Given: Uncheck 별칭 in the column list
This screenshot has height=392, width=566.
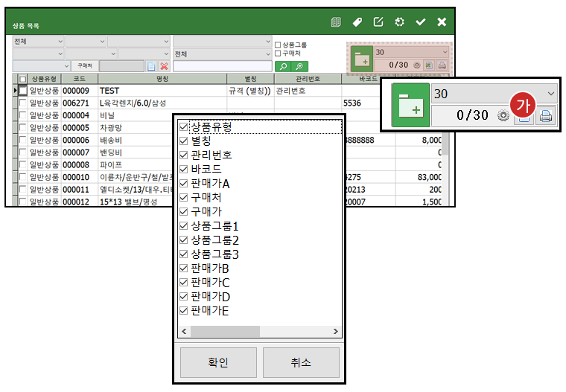Looking at the screenshot, I should coord(184,141).
